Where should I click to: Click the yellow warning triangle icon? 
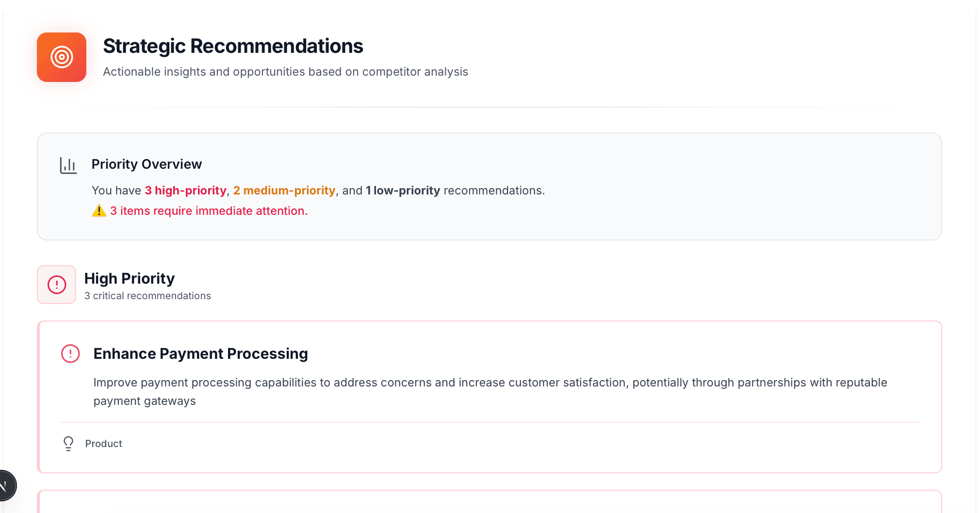point(99,211)
